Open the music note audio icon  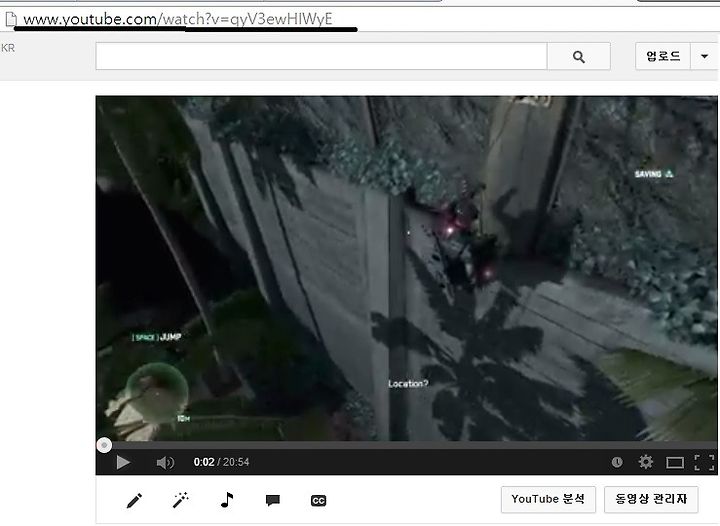pos(227,500)
